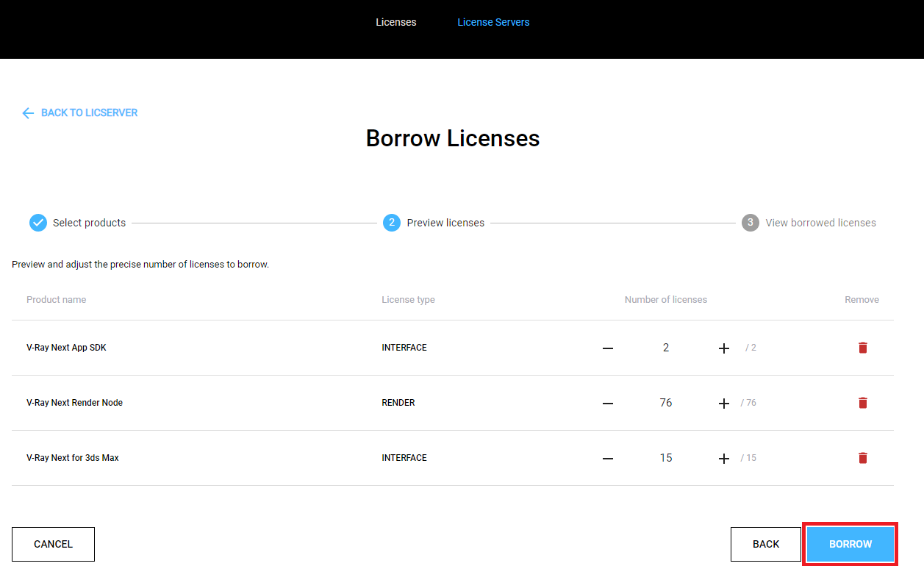Open the BACK TO LICSERVER link
924x566 pixels.
click(89, 112)
